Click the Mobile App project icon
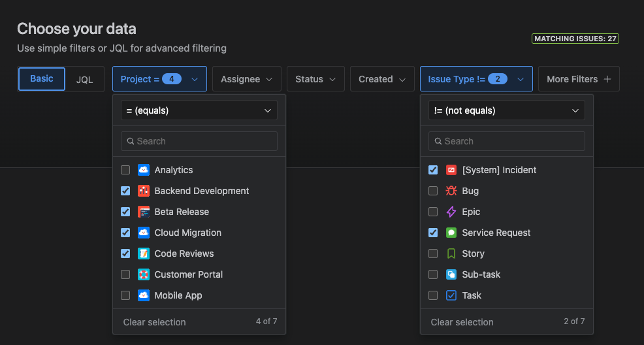This screenshot has width=644, height=345. [143, 295]
